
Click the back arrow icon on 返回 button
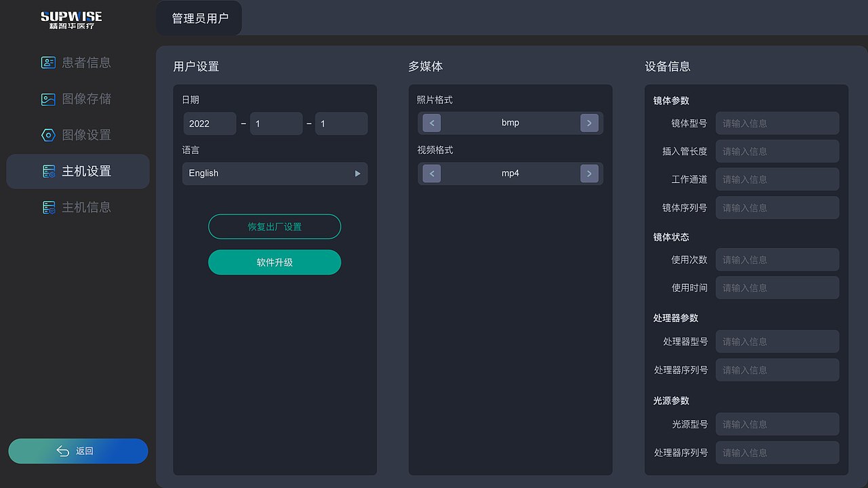click(x=62, y=451)
